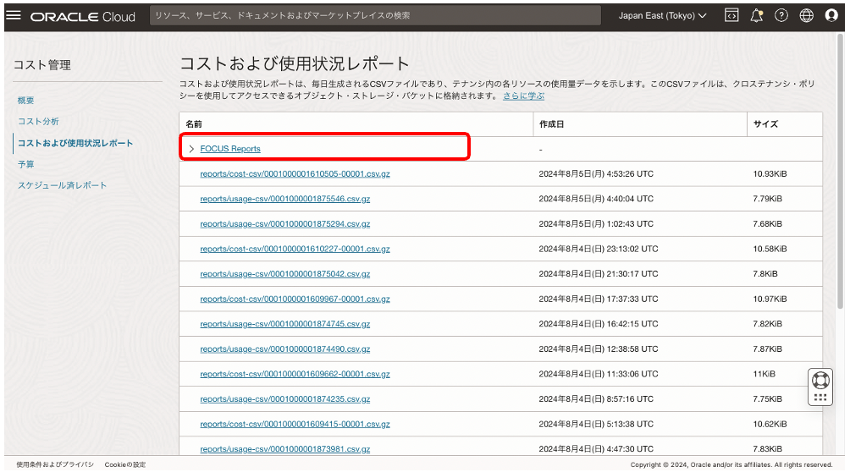The width and height of the screenshot is (850, 472).
Task: Go to コスト分析 in the sidebar
Action: click(x=38, y=121)
